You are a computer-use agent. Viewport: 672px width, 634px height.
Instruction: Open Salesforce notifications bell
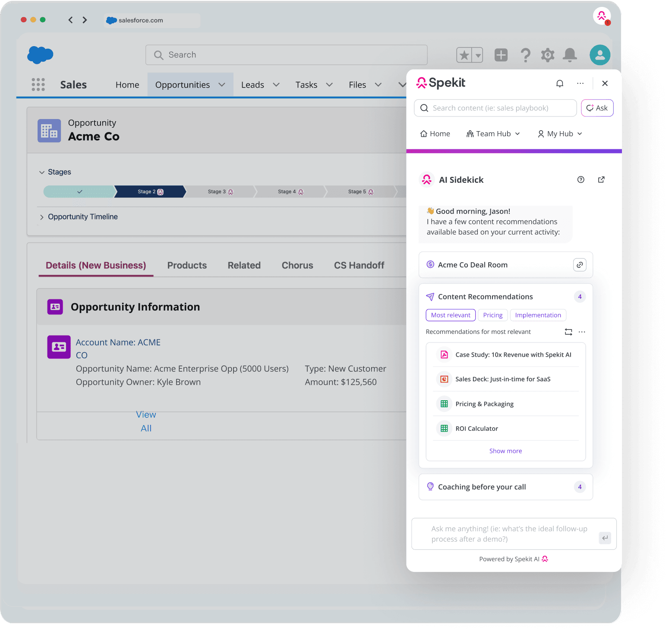click(x=570, y=55)
